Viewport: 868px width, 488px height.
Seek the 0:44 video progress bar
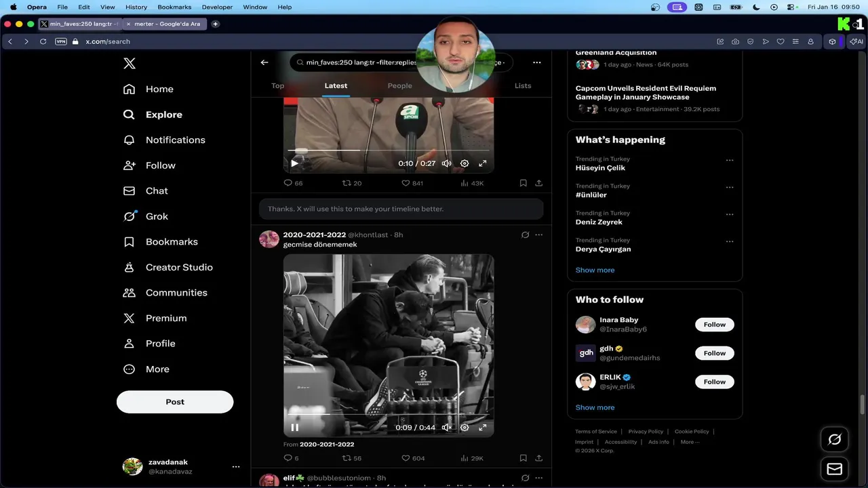point(389,414)
